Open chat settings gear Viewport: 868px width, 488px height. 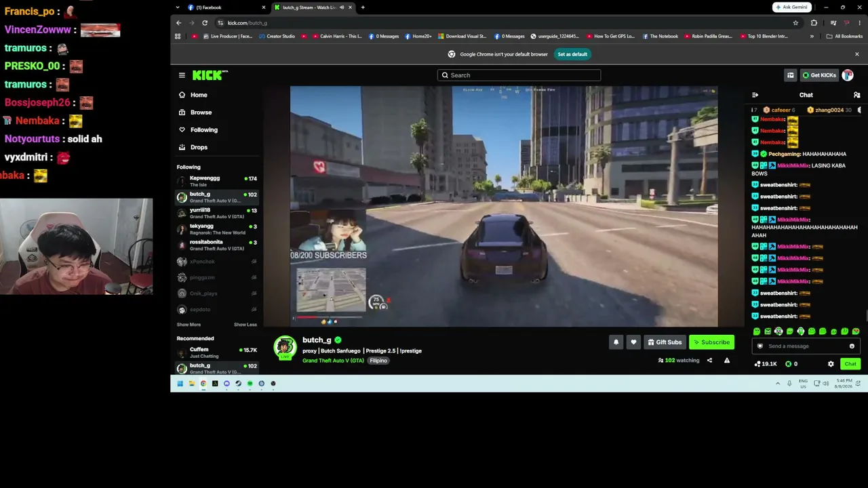(831, 364)
